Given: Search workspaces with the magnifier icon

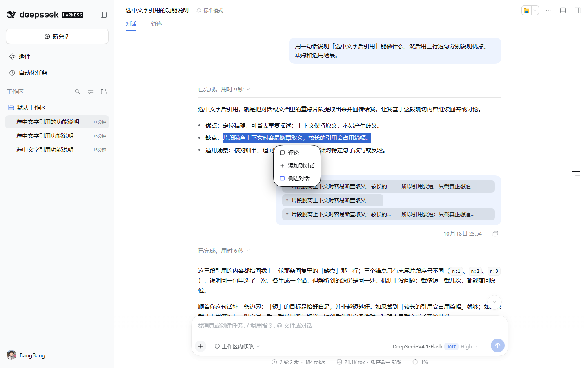Looking at the screenshot, I should 78,92.
